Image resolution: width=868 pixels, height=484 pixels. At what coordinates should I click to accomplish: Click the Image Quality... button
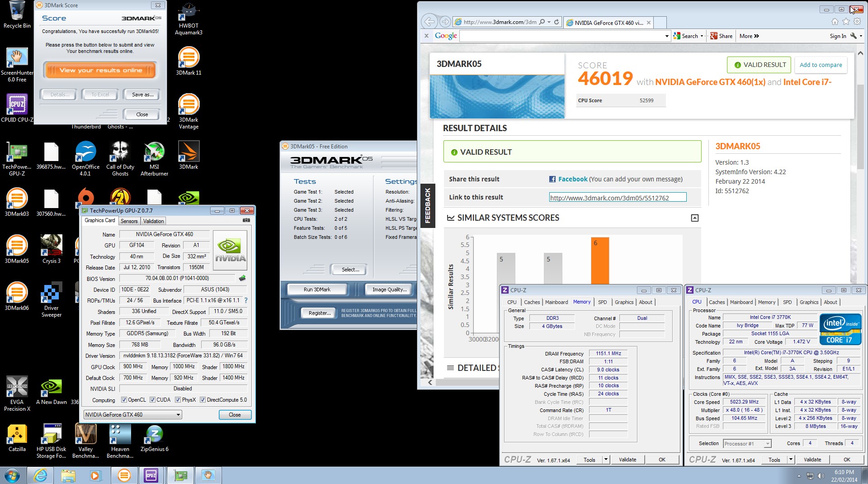(389, 289)
